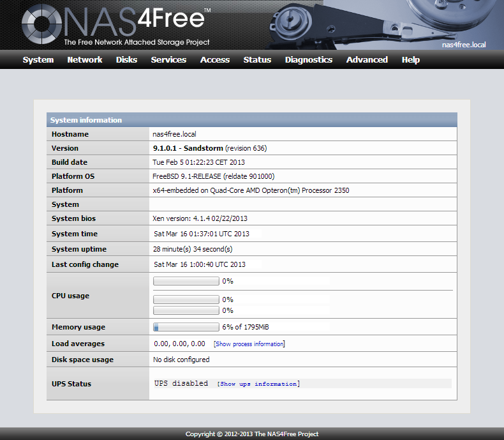
Task: Open the Disks menu
Action: [x=127, y=60]
